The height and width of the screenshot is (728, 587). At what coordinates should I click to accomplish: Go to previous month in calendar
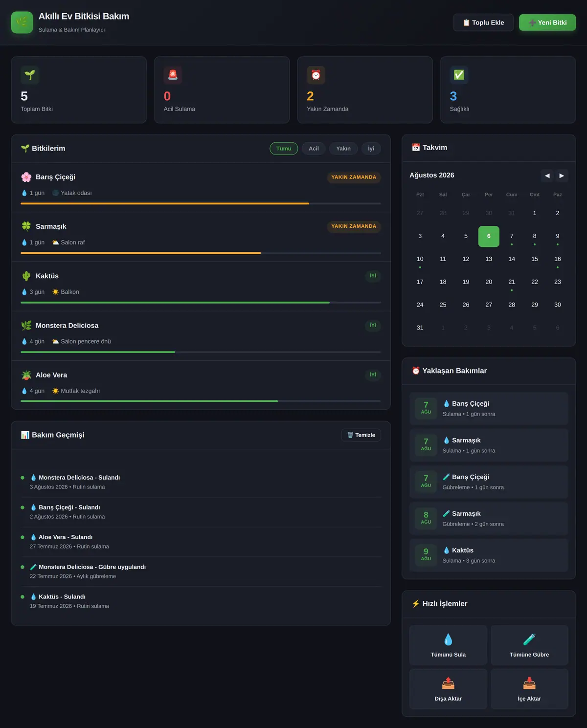[547, 176]
